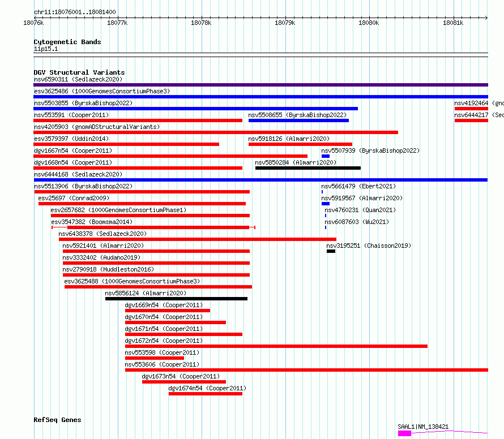Click the purple bar for nsv6590311
The height and width of the screenshot is (439, 504).
click(260, 85)
